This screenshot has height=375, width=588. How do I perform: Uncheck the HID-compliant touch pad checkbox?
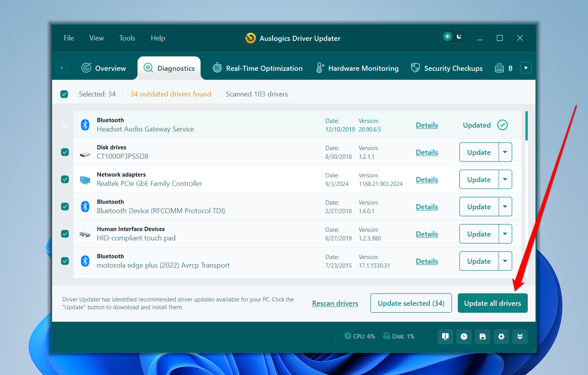pyautogui.click(x=65, y=234)
